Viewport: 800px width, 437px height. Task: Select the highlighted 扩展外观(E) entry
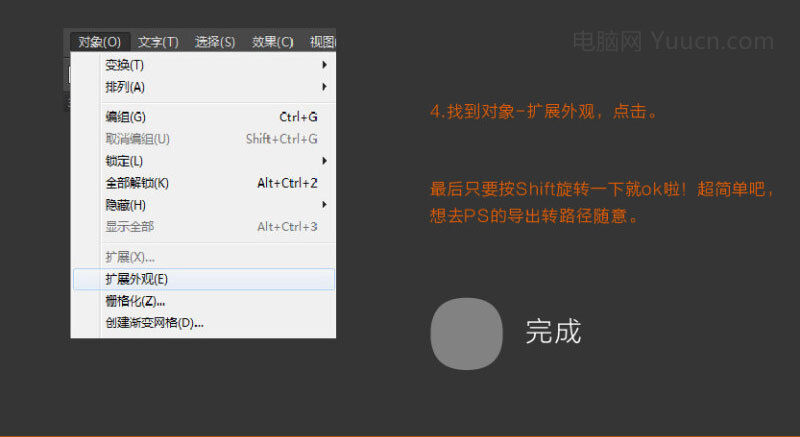[x=136, y=279]
